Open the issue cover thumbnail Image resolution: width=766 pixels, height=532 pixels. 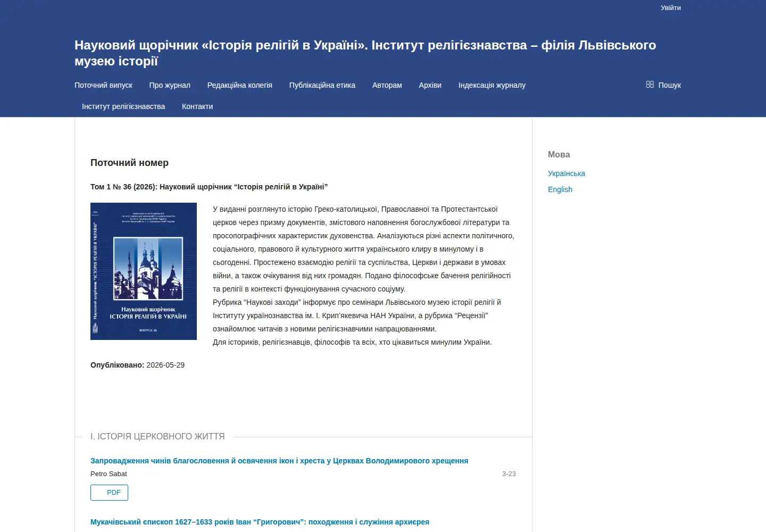click(144, 271)
